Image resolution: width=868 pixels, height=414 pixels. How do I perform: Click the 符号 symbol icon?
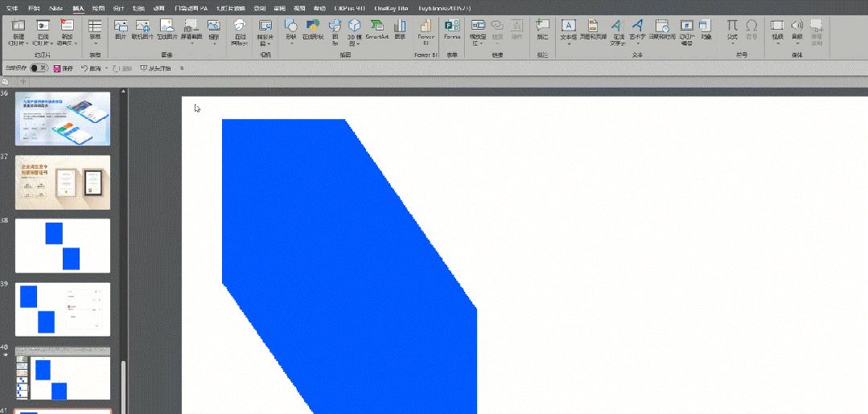coord(751,29)
